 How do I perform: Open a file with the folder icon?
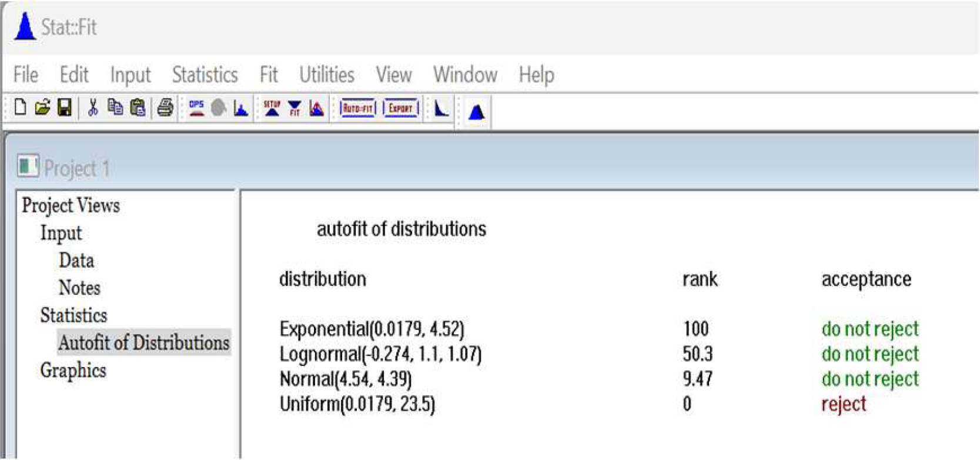pos(42,108)
